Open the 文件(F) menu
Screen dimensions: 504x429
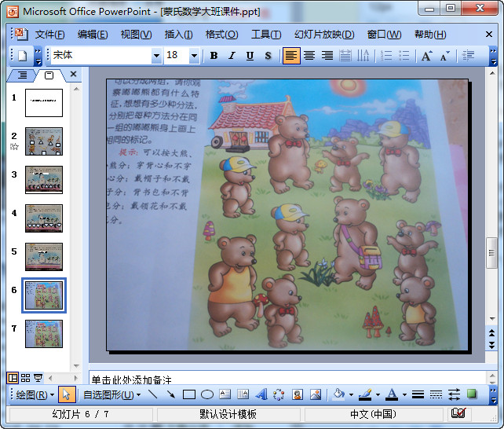click(49, 35)
